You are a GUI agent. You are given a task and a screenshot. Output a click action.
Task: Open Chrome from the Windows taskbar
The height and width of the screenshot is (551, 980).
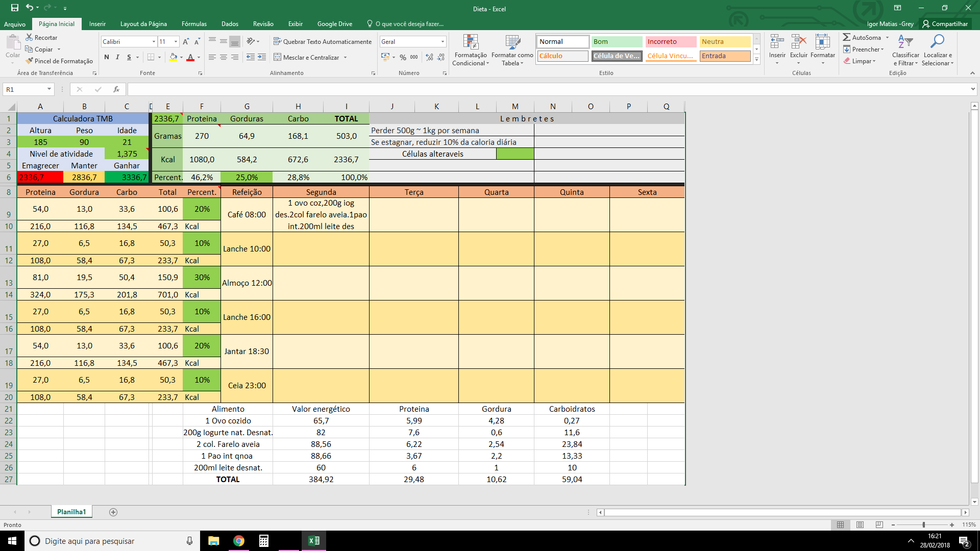[238, 541]
